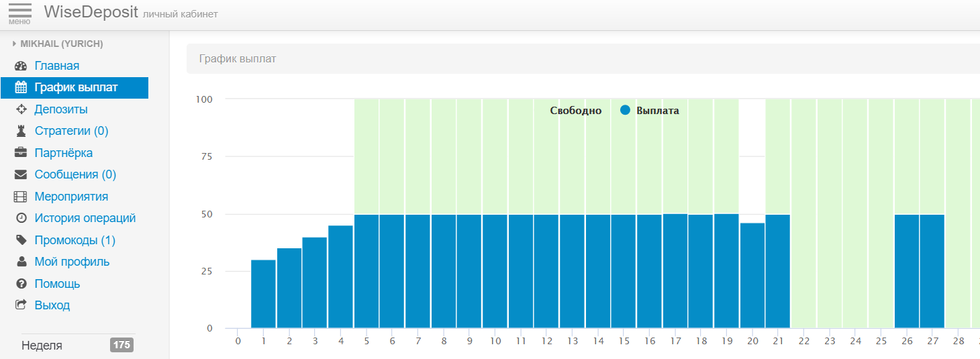Toggle the Свободно legend entry

tap(575, 111)
